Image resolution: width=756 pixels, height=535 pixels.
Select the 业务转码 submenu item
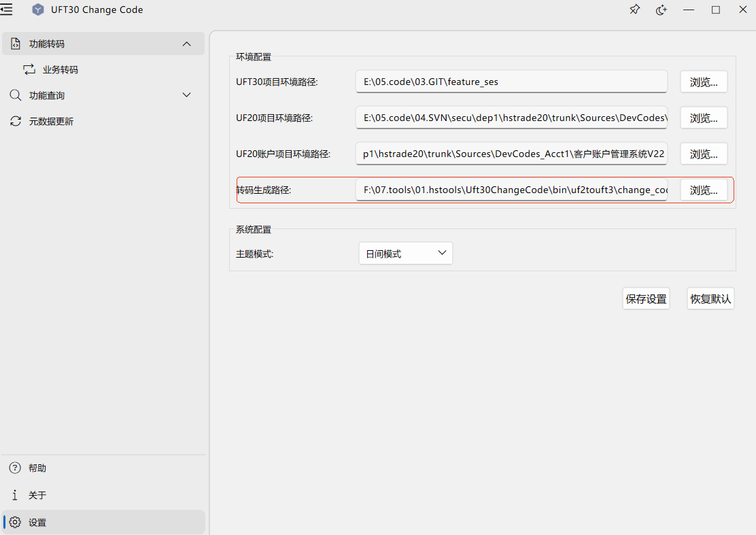click(103, 69)
